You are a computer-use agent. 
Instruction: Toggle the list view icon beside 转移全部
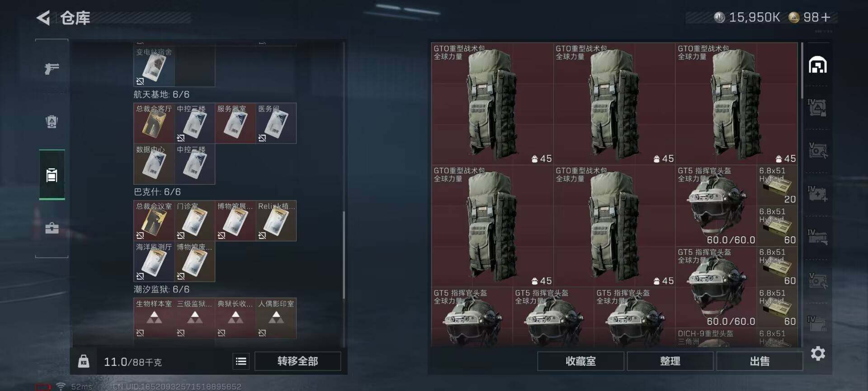(241, 361)
